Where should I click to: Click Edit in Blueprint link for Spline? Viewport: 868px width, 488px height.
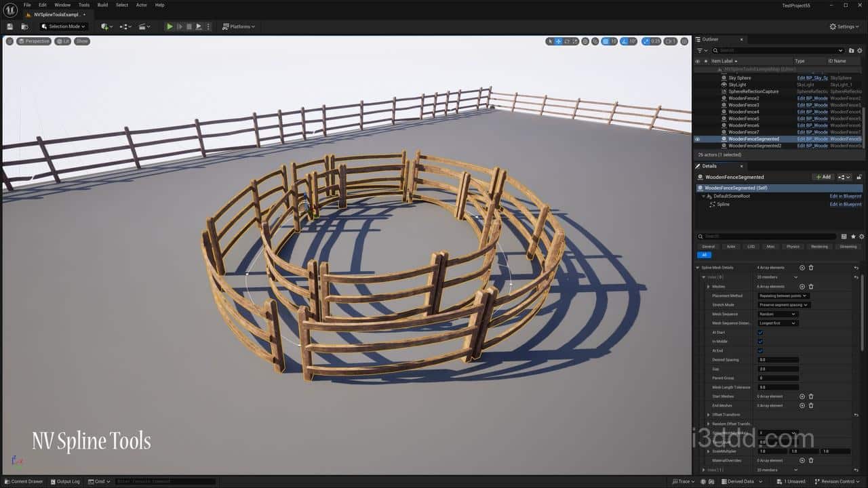845,204
